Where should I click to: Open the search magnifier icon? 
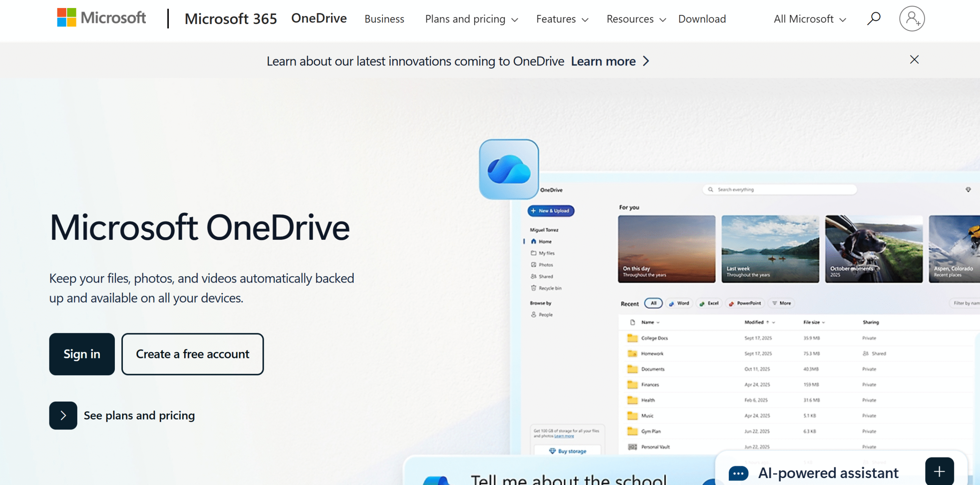(x=874, y=18)
